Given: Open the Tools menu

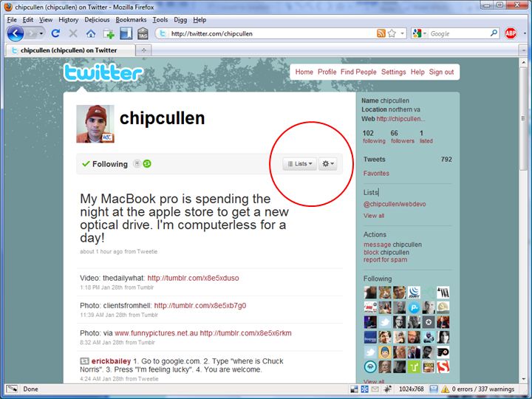Looking at the screenshot, I should click(x=160, y=20).
